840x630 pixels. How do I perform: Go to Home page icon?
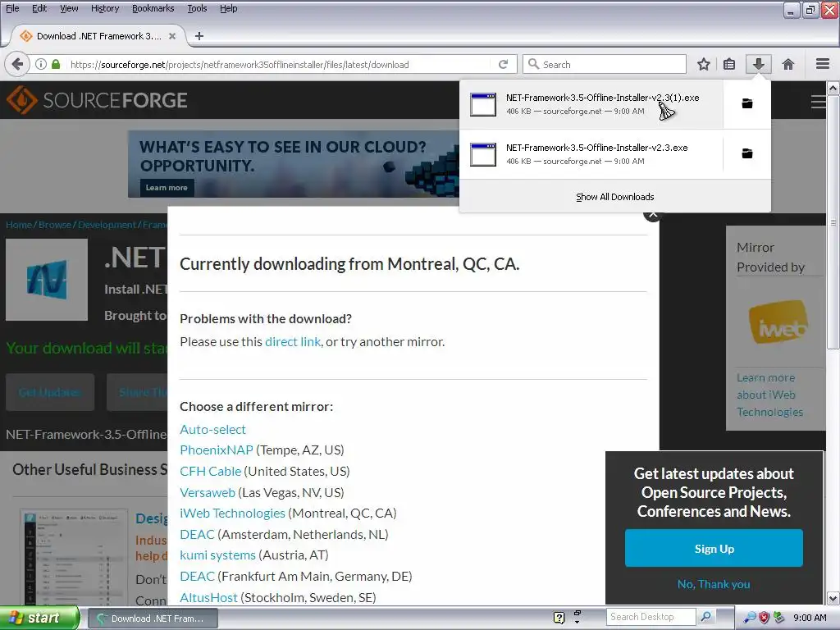click(x=788, y=64)
